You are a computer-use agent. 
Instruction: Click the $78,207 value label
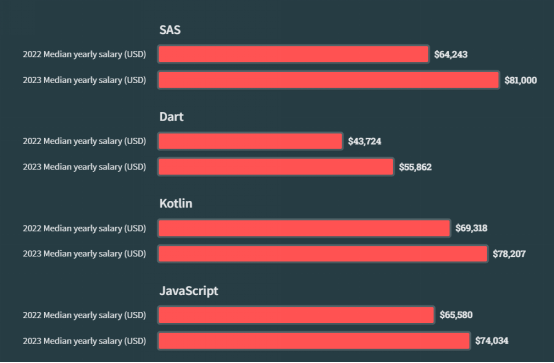click(x=509, y=254)
